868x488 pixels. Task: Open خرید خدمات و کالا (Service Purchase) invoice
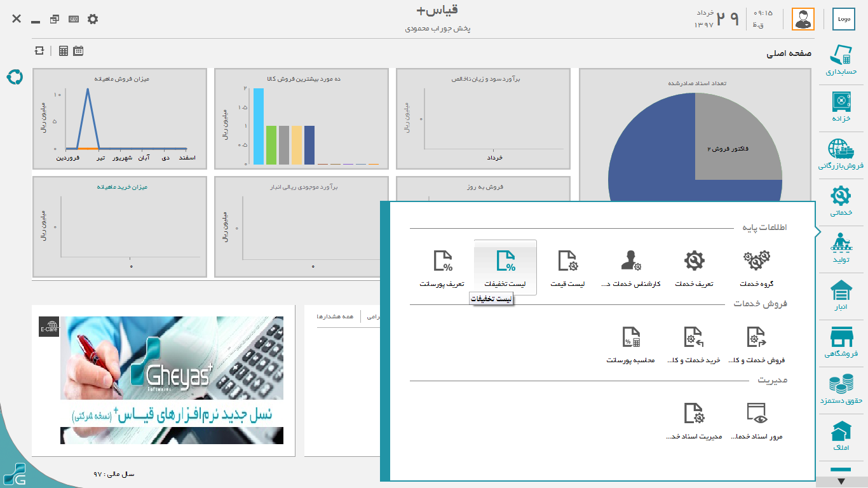coord(694,344)
